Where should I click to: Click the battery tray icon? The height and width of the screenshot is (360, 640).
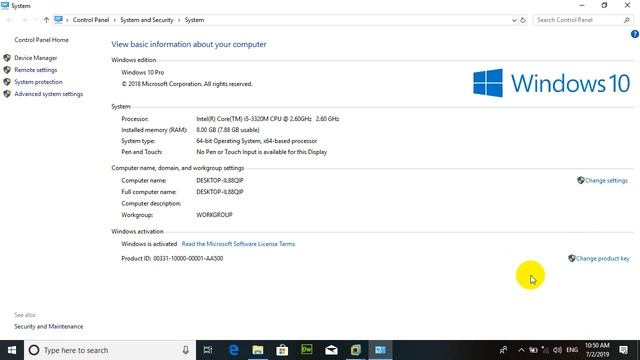533,350
